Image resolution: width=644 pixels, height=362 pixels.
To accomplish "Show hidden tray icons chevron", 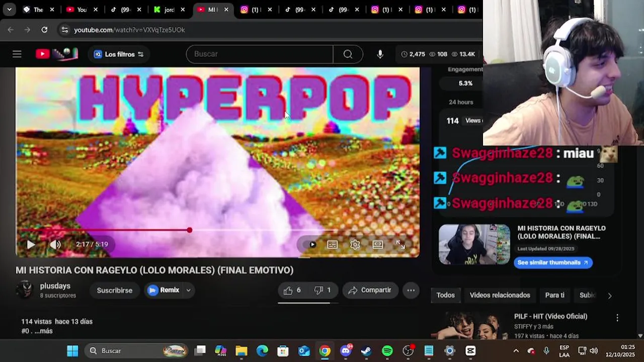I will tap(516, 350).
